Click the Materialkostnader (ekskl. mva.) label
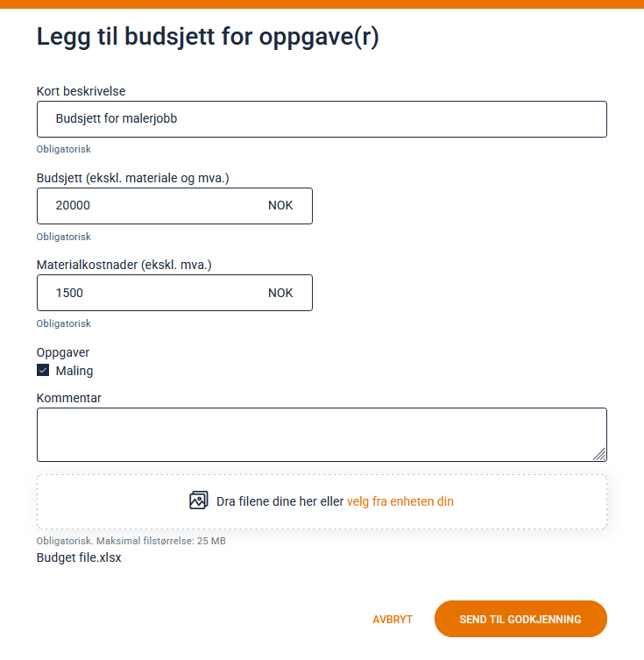The width and height of the screenshot is (644, 660). coord(124,265)
